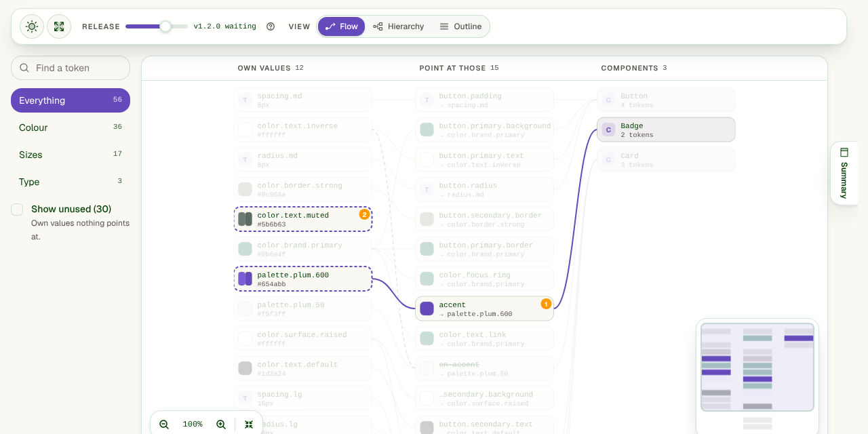Select the radius.md token node
Image resolution: width=868 pixels, height=434 pixels.
(303, 160)
